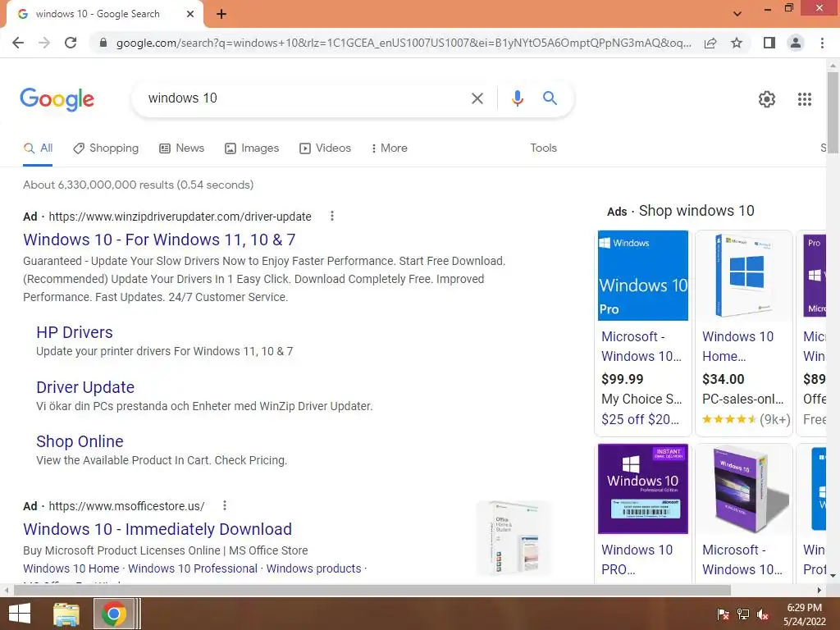This screenshot has width=840, height=630.
Task: Open the Chrome profile avatar menu
Action: pyautogui.click(x=796, y=43)
